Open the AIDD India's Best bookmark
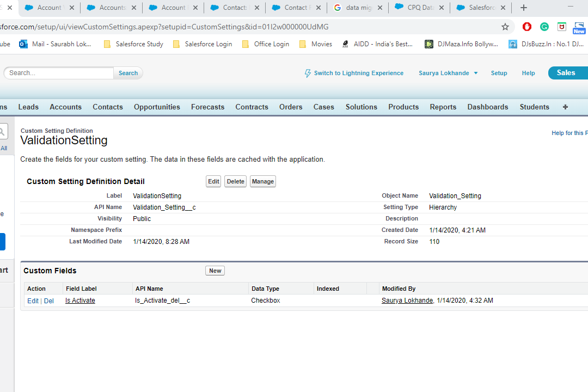 pos(377,44)
